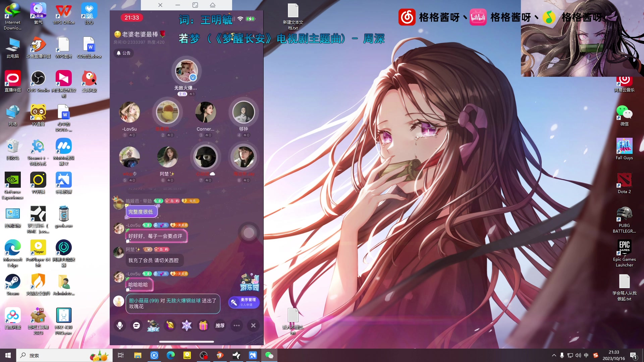Open 全民K歌 desktop icon
Screen dimensions: 644x362
89,81
